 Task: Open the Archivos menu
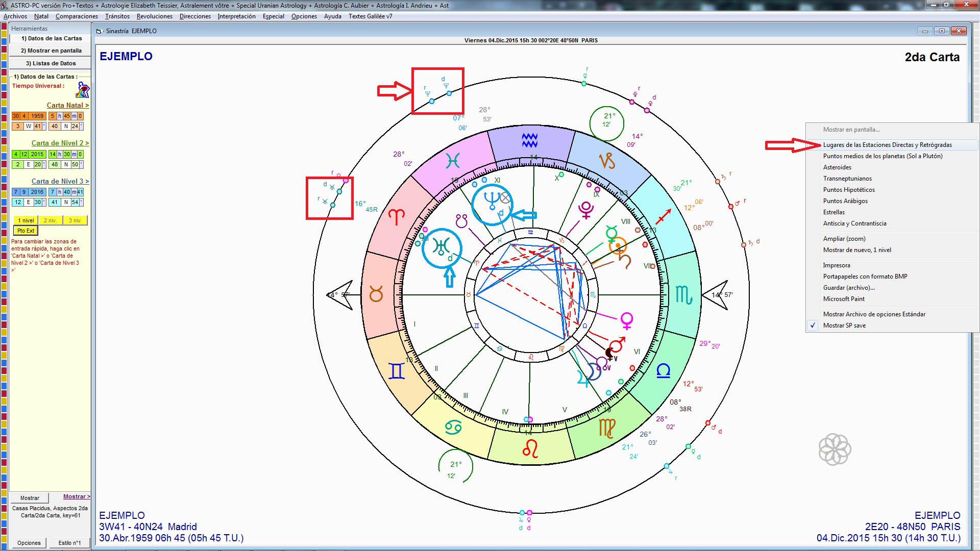coord(15,16)
